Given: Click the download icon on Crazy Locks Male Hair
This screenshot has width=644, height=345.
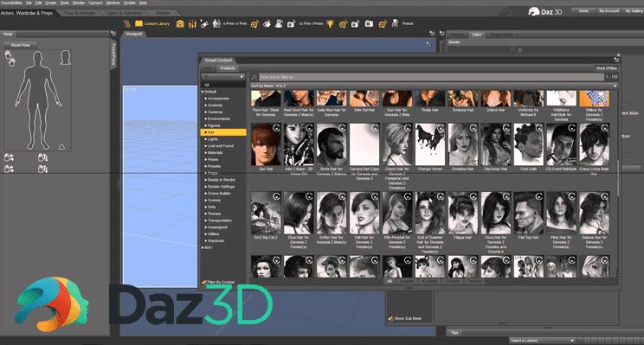Looking at the screenshot, I should (x=605, y=128).
